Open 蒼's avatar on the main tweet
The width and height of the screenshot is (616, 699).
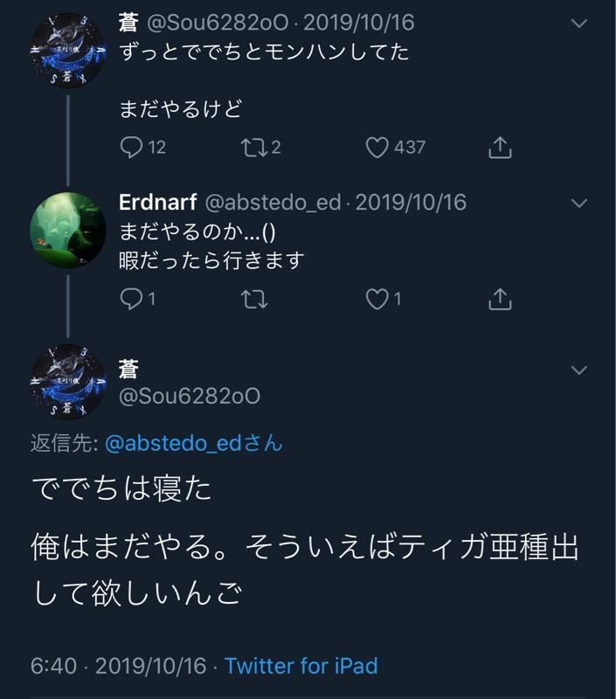coord(68,382)
